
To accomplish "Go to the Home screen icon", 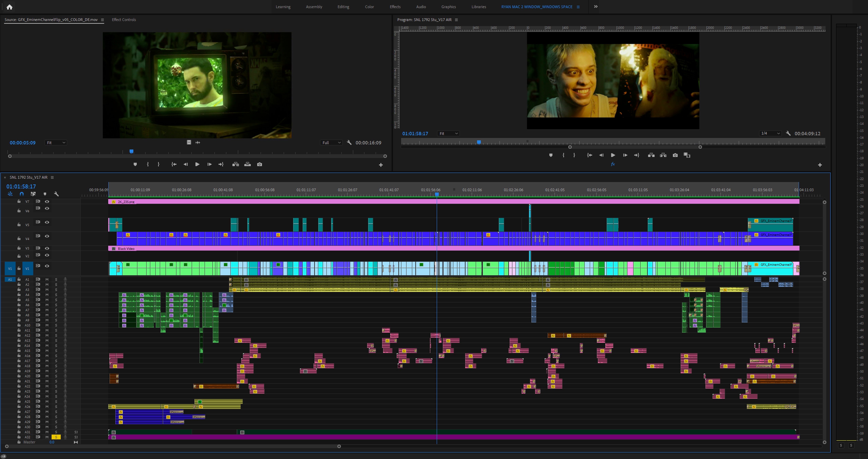I will pyautogui.click(x=10, y=7).
